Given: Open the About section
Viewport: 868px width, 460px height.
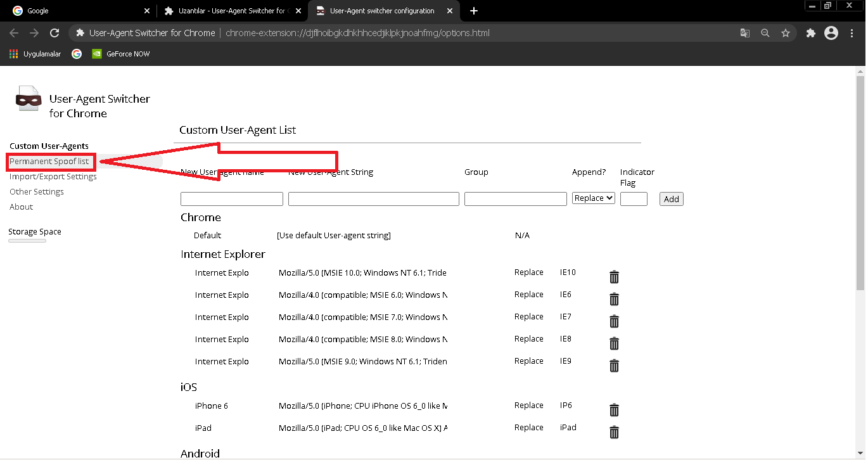Looking at the screenshot, I should click(x=21, y=207).
